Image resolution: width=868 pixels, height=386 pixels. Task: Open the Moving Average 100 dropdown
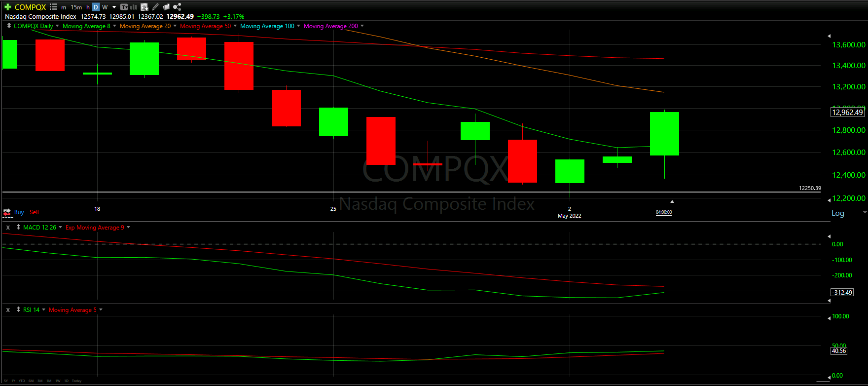click(x=298, y=26)
